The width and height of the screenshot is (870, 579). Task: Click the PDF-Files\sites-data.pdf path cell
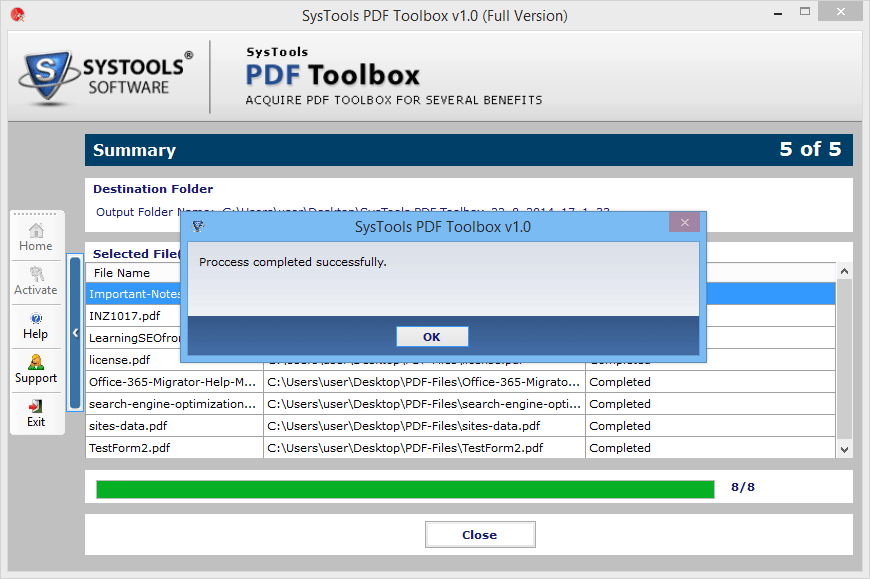424,426
